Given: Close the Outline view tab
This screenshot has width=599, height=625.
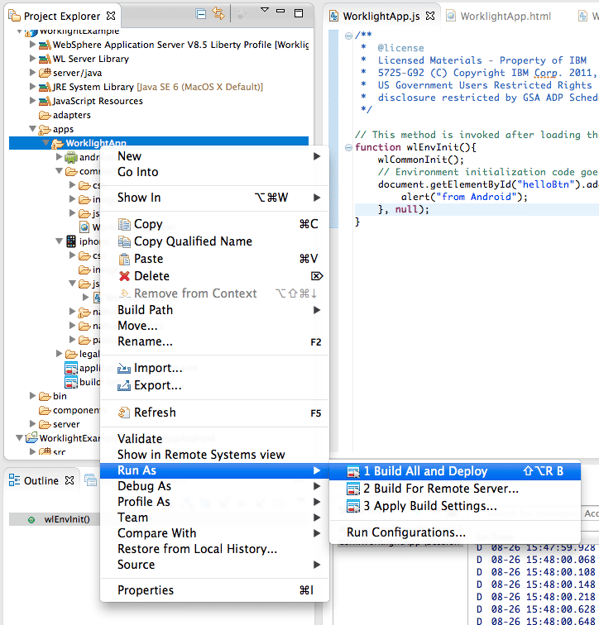Looking at the screenshot, I should tap(69, 480).
